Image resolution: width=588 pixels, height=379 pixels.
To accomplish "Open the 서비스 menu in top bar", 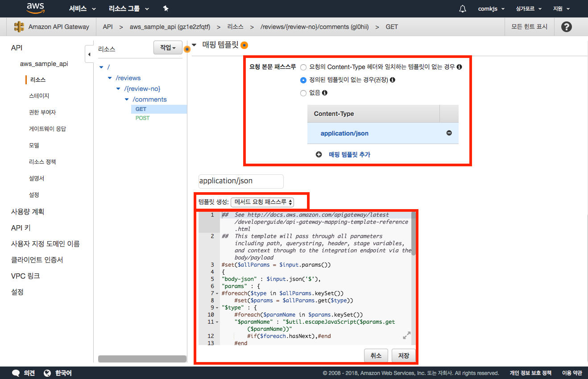I will (82, 9).
